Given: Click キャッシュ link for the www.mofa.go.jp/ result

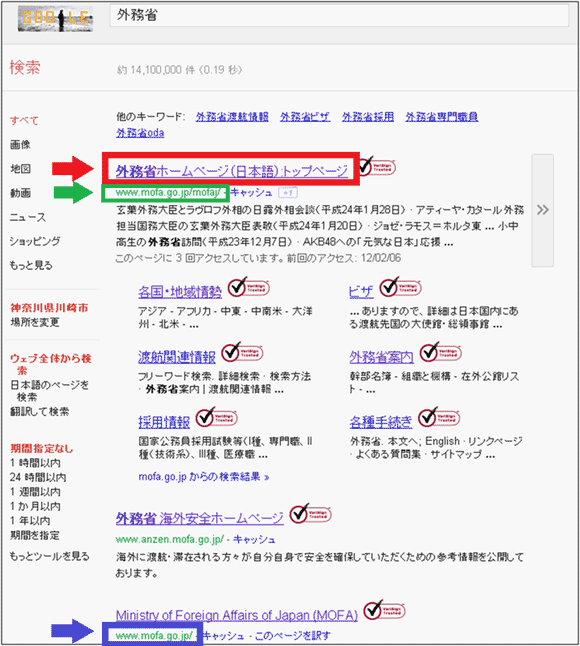Looking at the screenshot, I should click(224, 636).
